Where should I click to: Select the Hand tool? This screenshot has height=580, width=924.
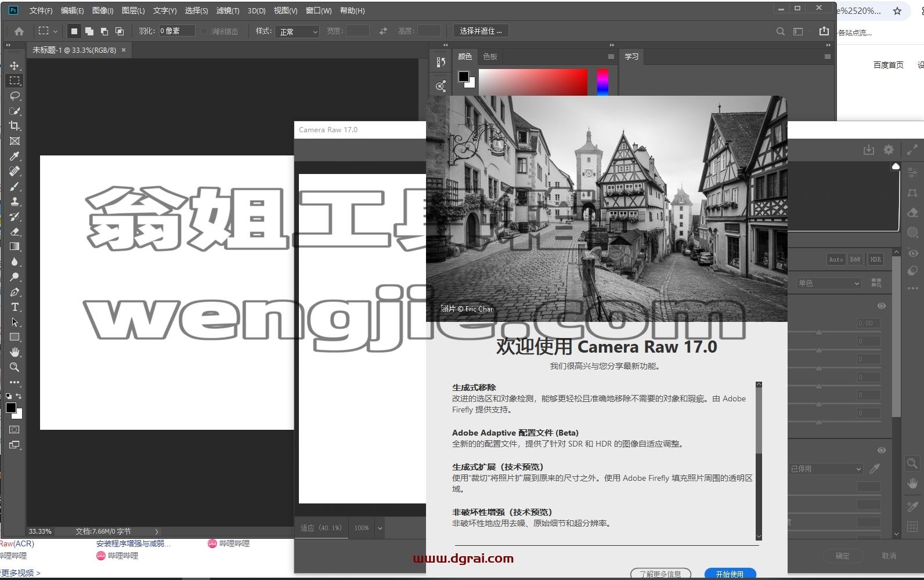tap(15, 352)
